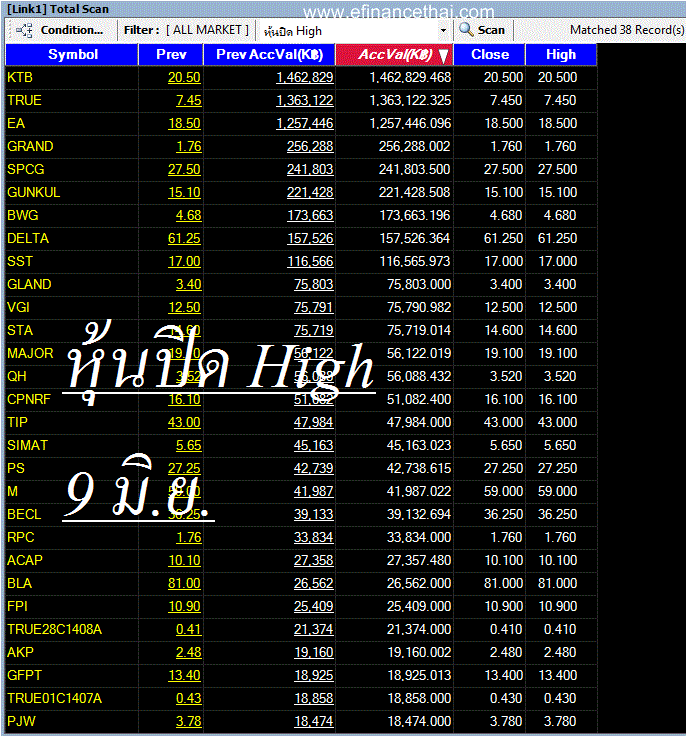Select the GFPT symbol

pos(24,675)
